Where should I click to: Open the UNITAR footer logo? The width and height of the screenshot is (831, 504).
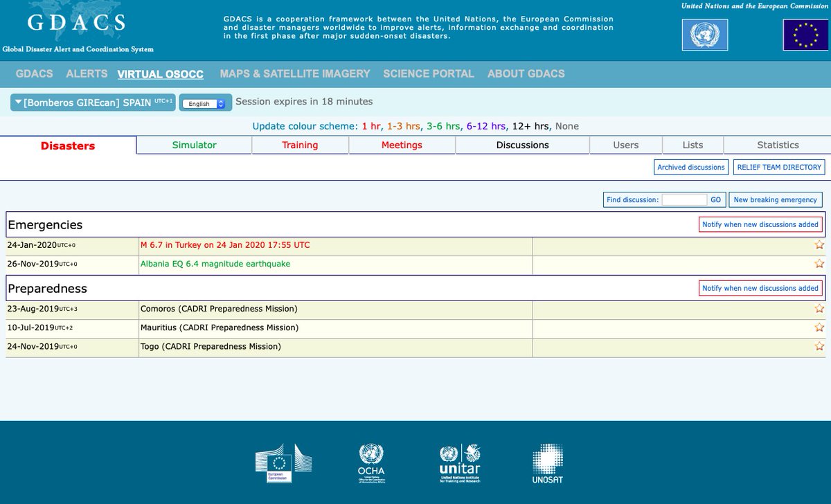[x=460, y=462]
